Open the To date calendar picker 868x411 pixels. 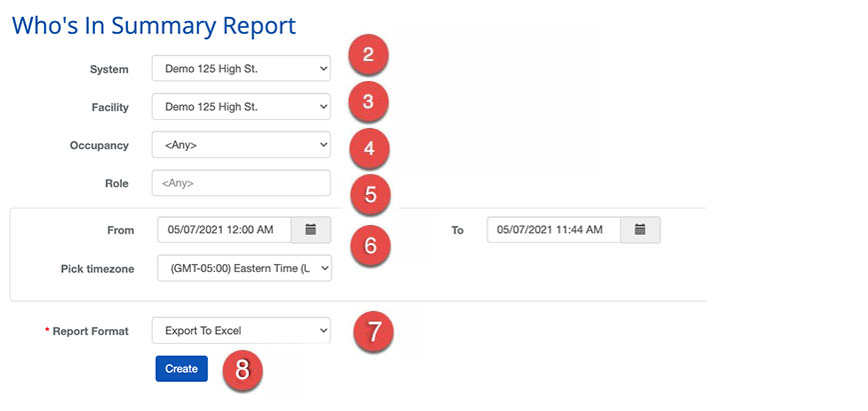pos(640,230)
